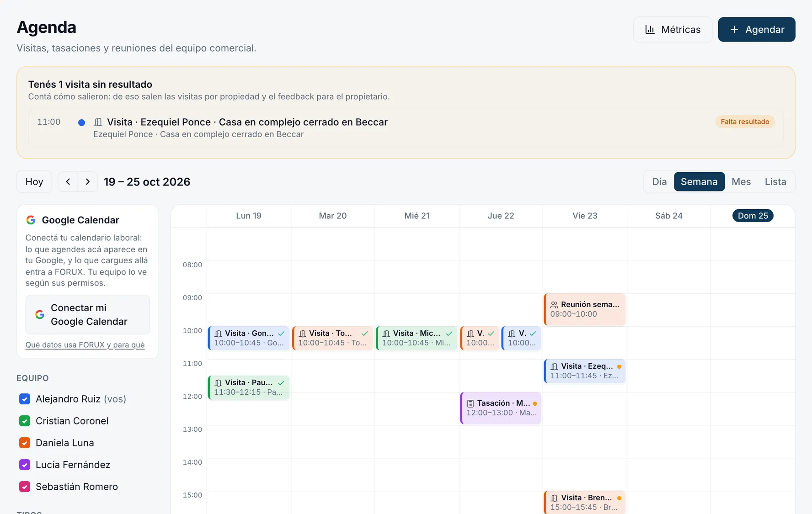This screenshot has height=514, width=812.
Task: Go to next week arrow
Action: (88, 182)
